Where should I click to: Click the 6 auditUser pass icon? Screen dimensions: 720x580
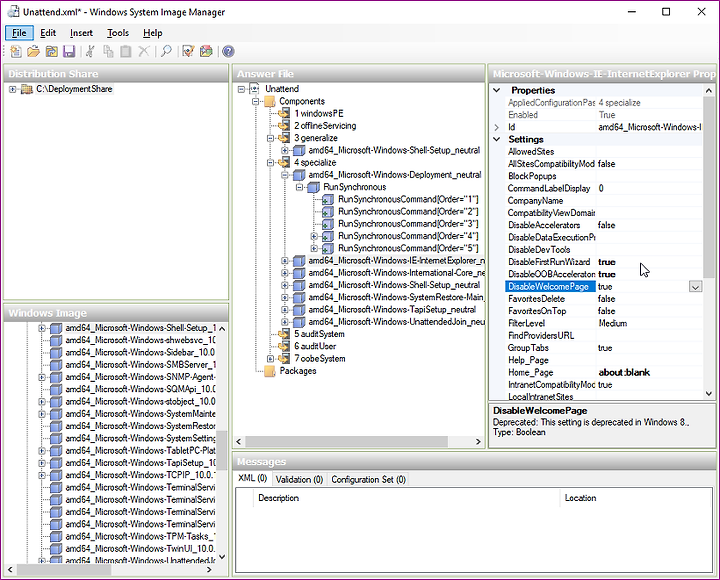coord(284,346)
